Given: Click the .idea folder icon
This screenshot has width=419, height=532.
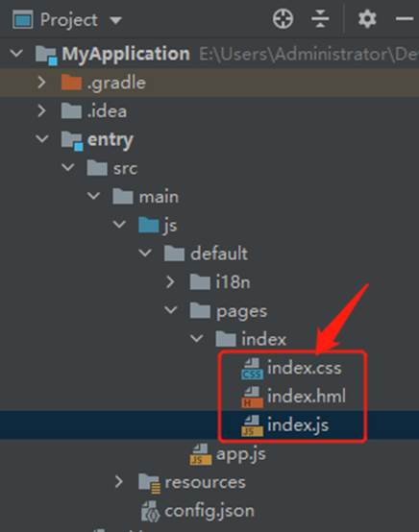Looking at the screenshot, I should click(x=71, y=111).
